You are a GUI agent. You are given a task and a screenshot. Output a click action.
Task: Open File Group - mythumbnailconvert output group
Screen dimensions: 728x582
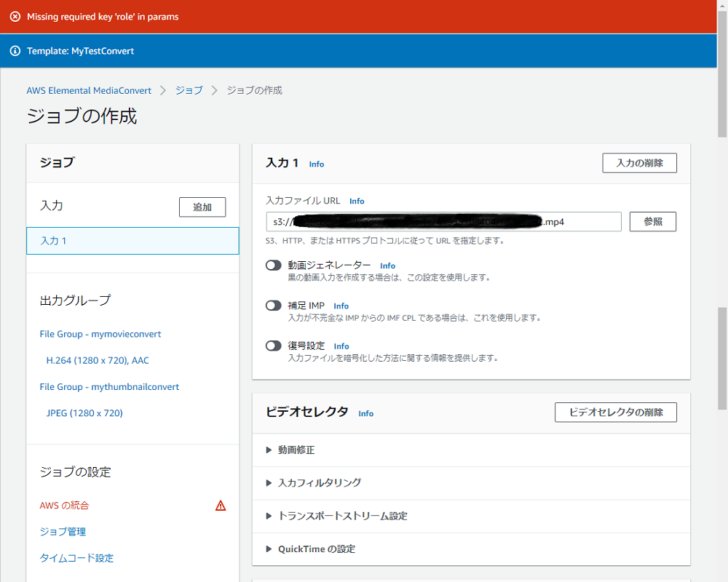point(109,387)
